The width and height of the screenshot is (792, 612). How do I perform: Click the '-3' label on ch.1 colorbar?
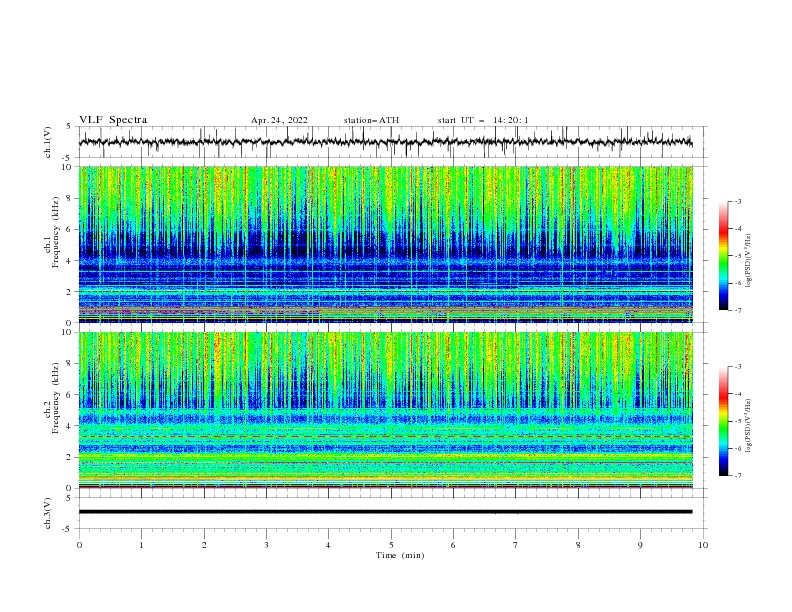click(x=737, y=201)
